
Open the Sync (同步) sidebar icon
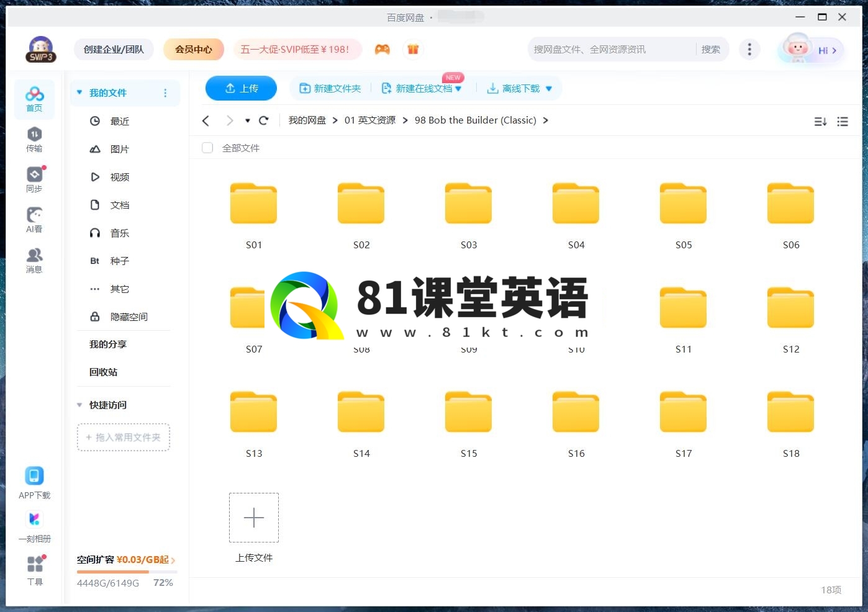click(x=34, y=180)
